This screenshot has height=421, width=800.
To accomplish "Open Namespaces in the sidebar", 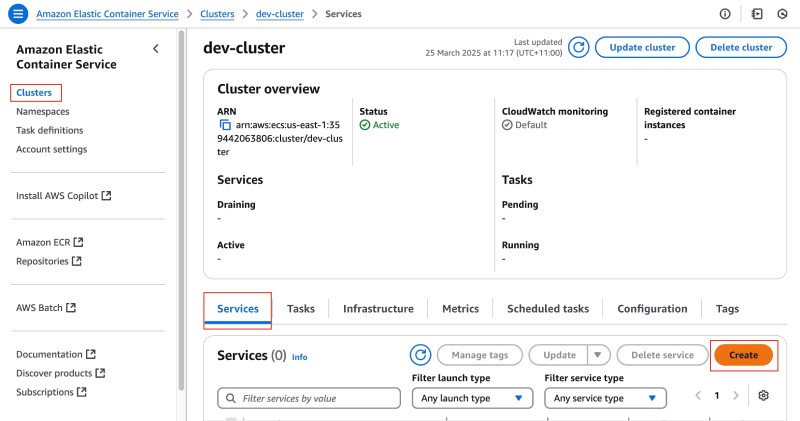I will [42, 111].
